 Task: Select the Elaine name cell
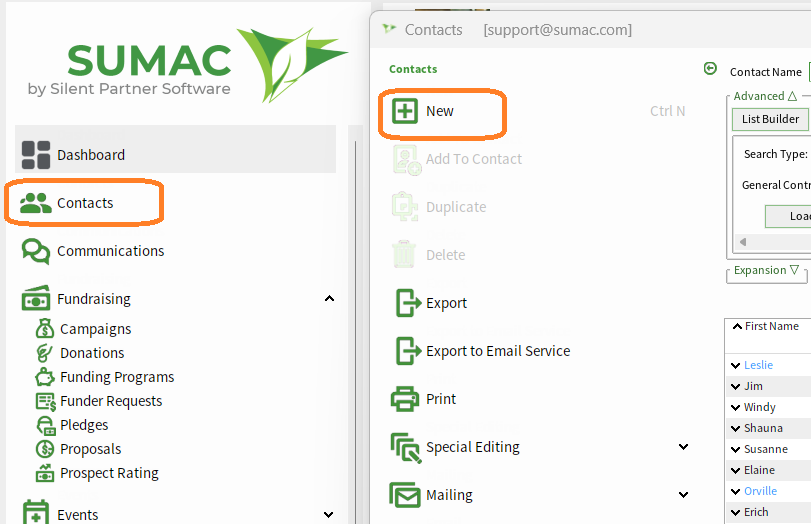[759, 470]
